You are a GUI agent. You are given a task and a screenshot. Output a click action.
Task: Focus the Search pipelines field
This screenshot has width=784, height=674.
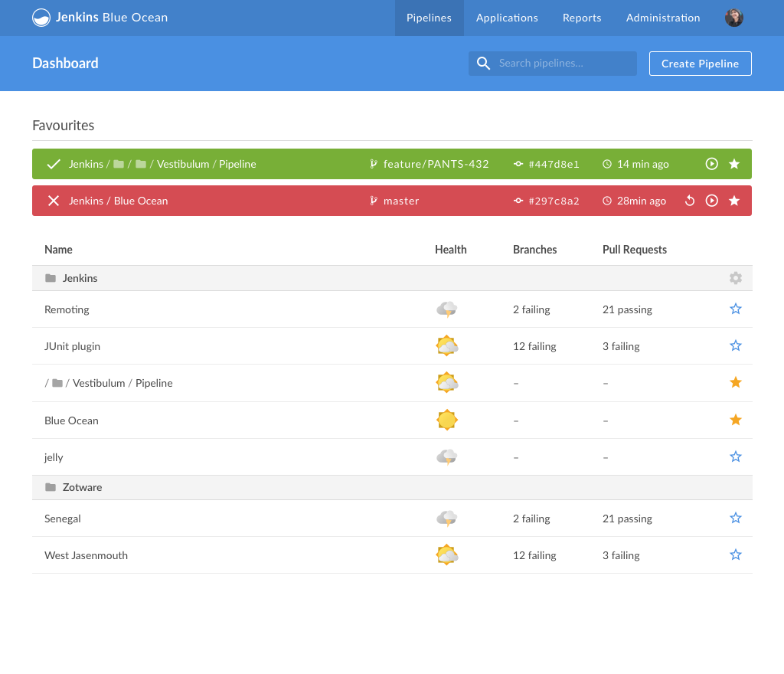coord(563,64)
